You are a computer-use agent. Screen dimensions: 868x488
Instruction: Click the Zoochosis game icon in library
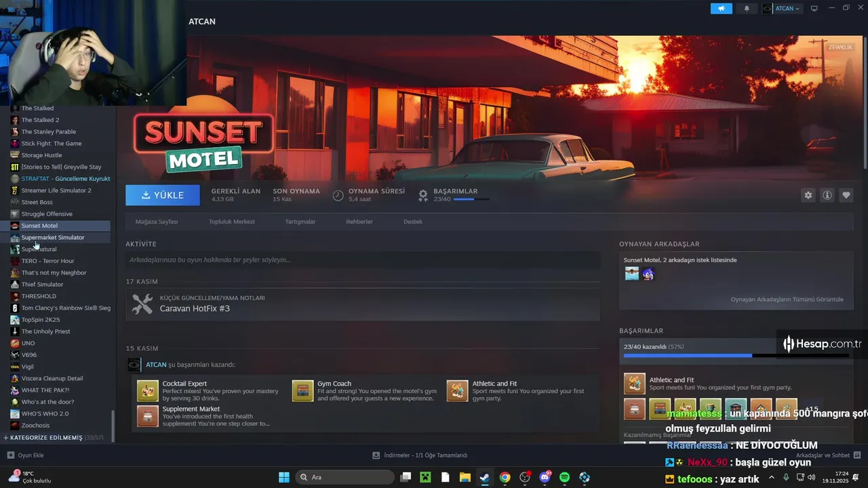[15, 425]
